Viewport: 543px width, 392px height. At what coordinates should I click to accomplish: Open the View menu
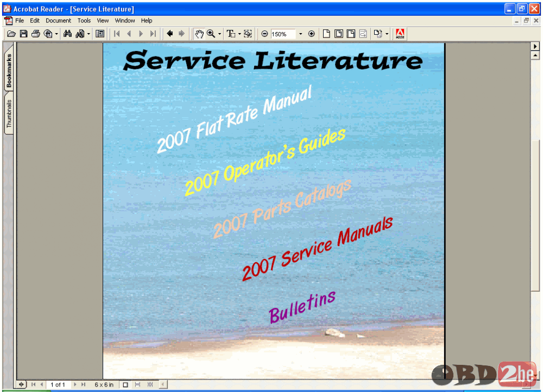(103, 21)
